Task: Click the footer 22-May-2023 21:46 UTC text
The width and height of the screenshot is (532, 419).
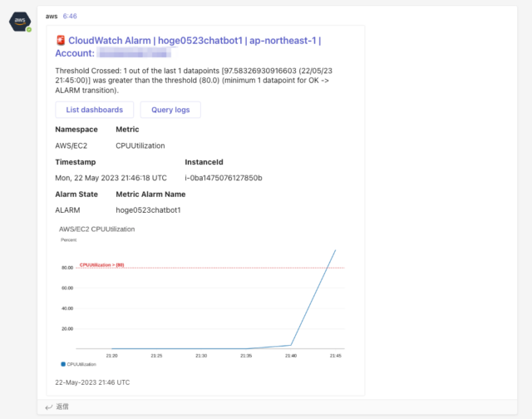Action: pyautogui.click(x=92, y=382)
